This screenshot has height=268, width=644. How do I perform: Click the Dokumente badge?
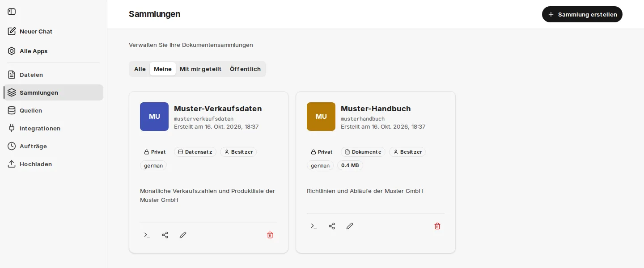363,152
